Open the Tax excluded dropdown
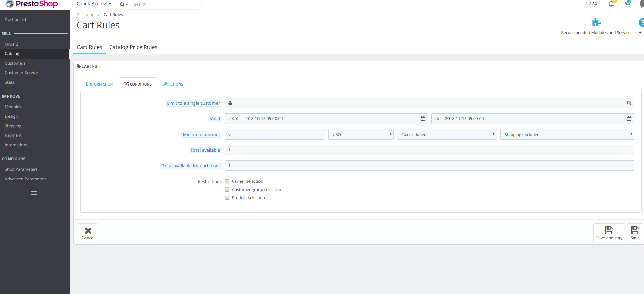This screenshot has width=644, height=294. pyautogui.click(x=447, y=134)
